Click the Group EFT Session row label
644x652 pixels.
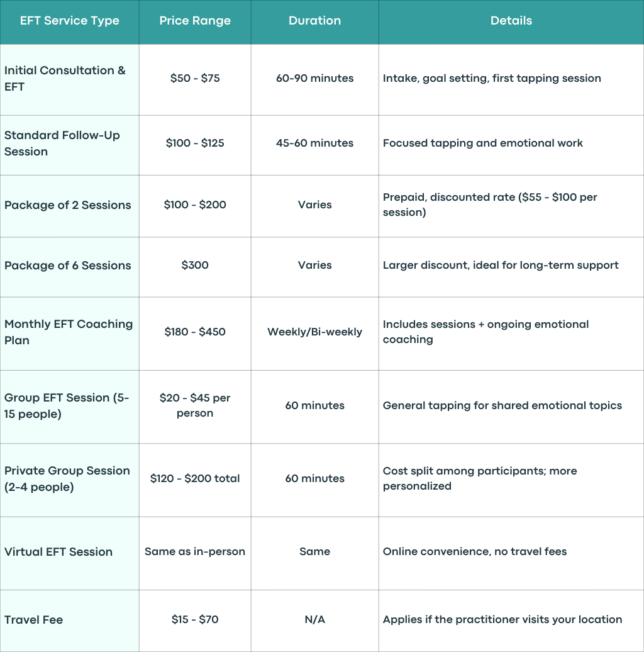[x=67, y=406]
